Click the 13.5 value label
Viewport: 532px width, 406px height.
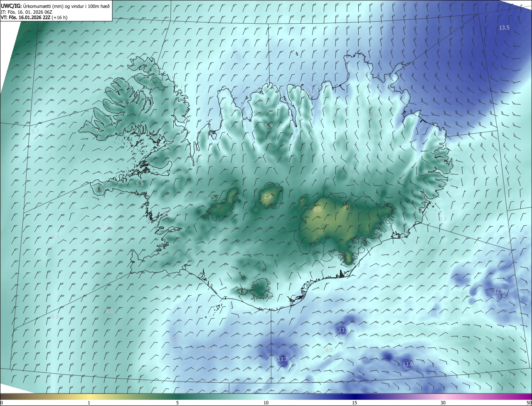pyautogui.click(x=504, y=27)
